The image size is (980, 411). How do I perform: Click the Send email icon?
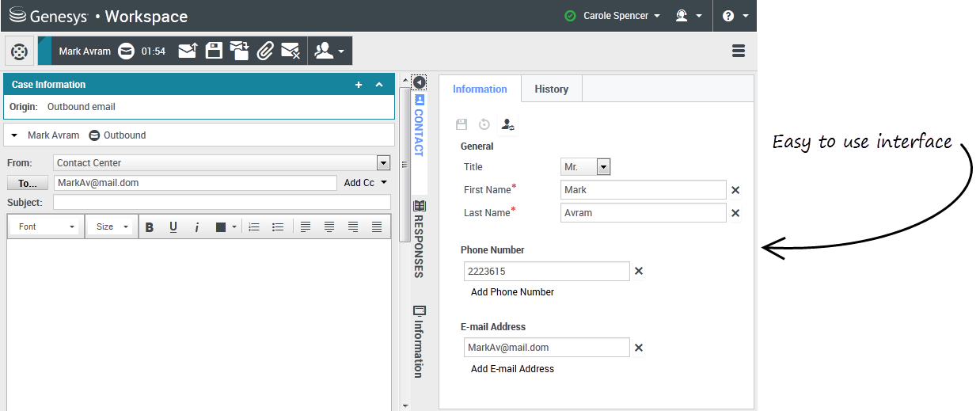(x=188, y=51)
